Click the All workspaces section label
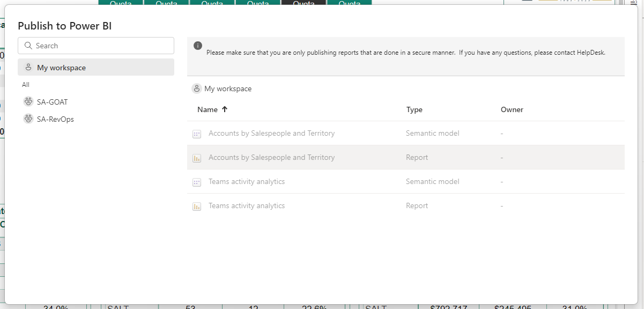 click(x=26, y=85)
